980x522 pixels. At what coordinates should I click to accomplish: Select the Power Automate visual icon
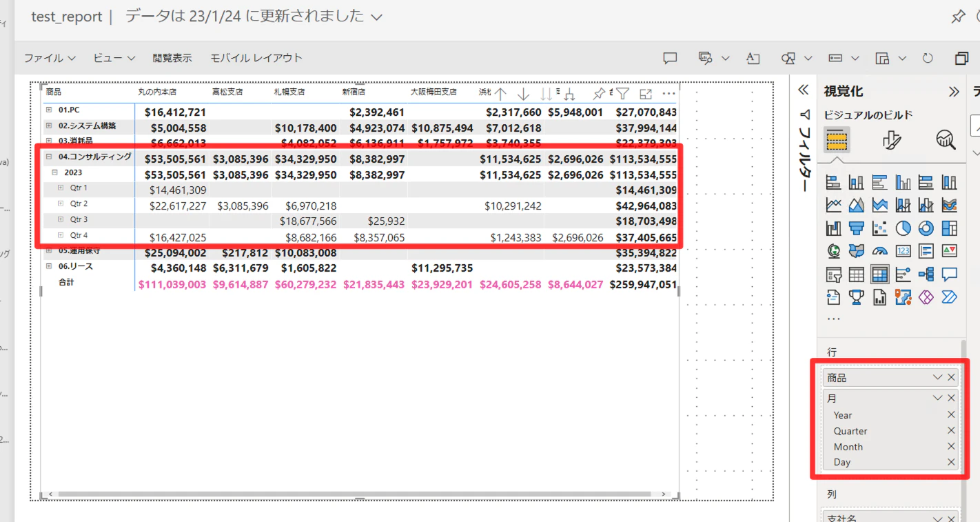pos(950,297)
